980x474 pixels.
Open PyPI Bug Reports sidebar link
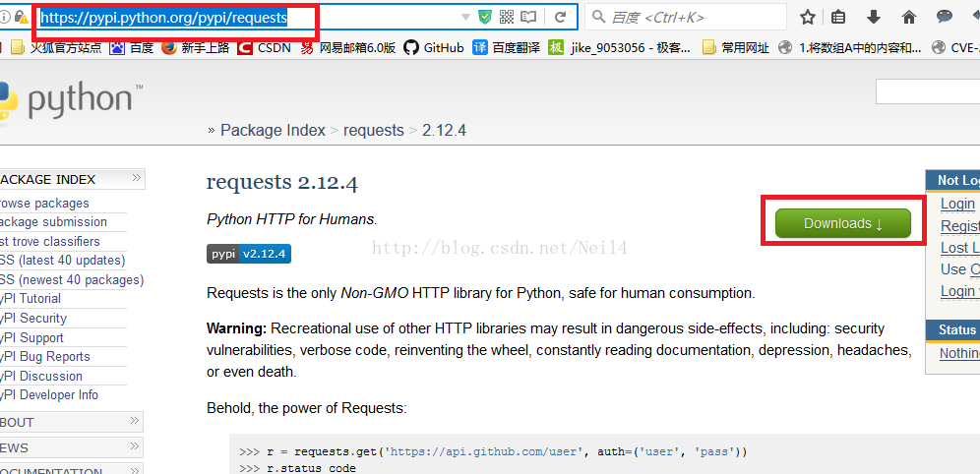pos(44,357)
